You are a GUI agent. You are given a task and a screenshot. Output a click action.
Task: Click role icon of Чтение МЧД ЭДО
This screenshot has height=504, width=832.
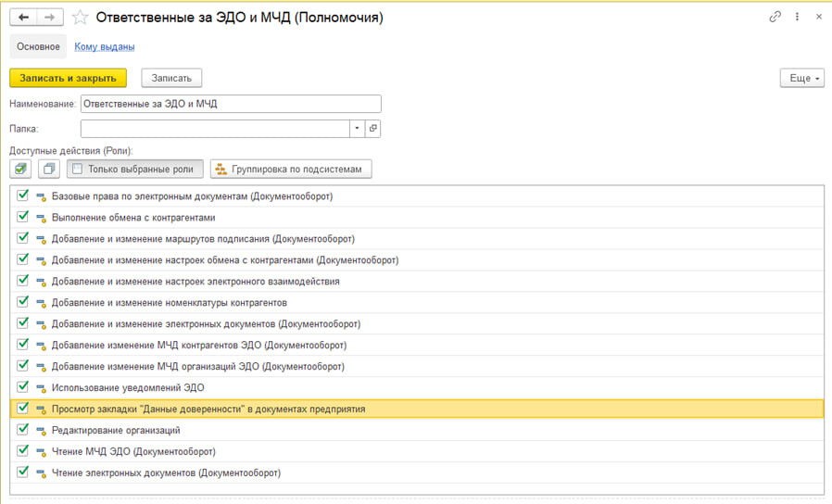[x=41, y=451]
